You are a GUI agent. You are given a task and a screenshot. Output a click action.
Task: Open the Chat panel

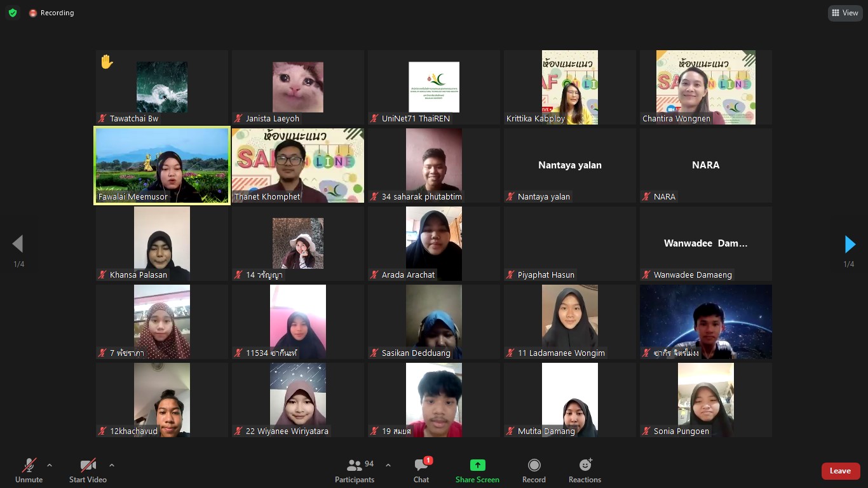(421, 471)
